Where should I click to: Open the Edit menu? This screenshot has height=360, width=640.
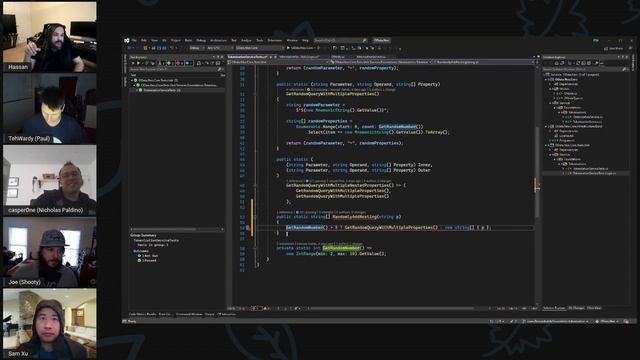[144, 40]
